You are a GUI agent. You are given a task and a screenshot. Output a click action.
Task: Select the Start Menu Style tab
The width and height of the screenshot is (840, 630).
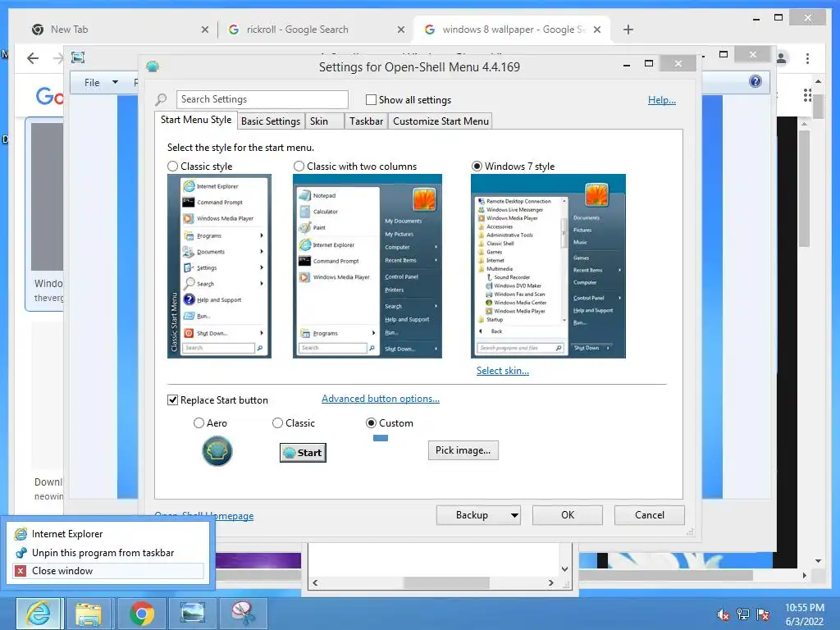[196, 120]
